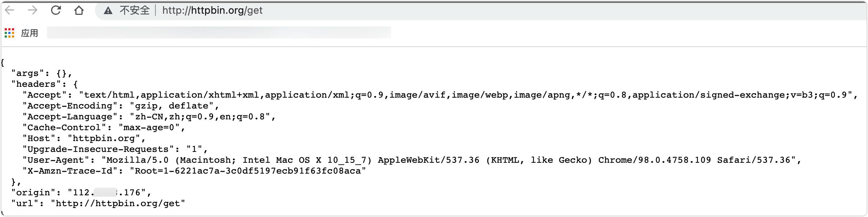Go to the browser home page
The width and height of the screenshot is (868, 217).
[x=79, y=10]
